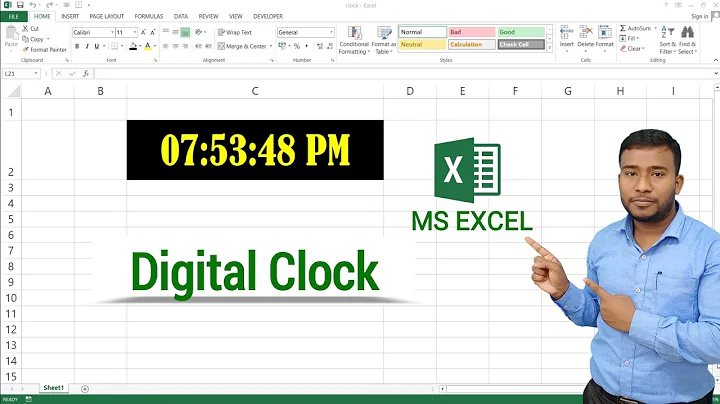This screenshot has height=404, width=720.
Task: Redo the last undone action
Action: (x=49, y=5)
